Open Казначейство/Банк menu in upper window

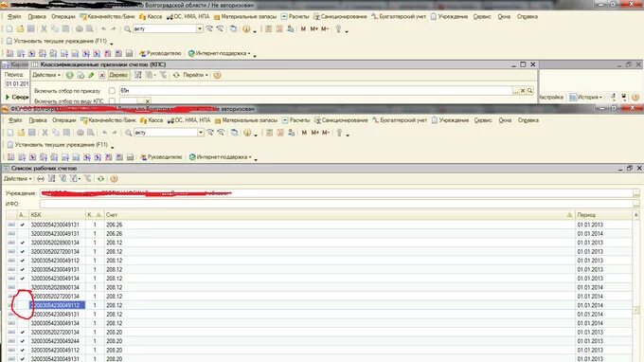coord(108,17)
